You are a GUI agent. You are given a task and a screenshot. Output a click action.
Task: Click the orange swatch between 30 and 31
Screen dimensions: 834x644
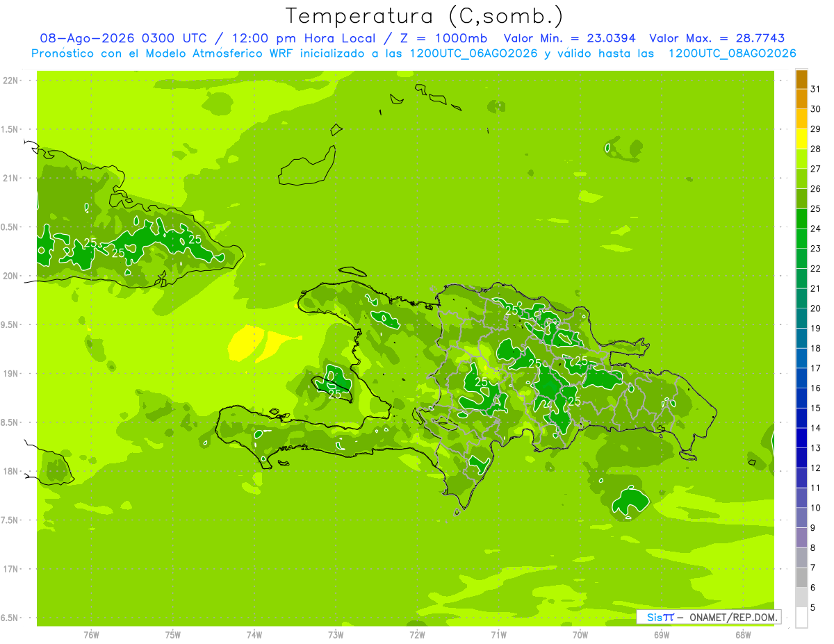[x=801, y=99]
